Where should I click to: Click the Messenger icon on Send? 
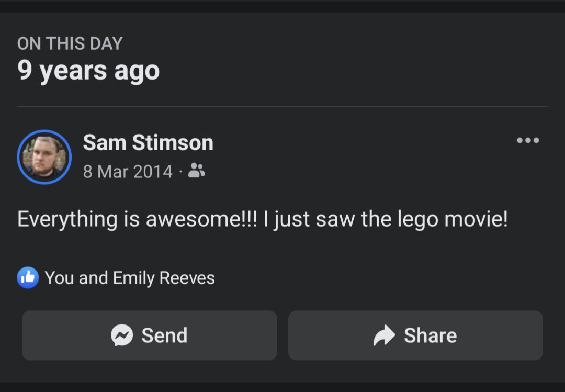coord(122,335)
